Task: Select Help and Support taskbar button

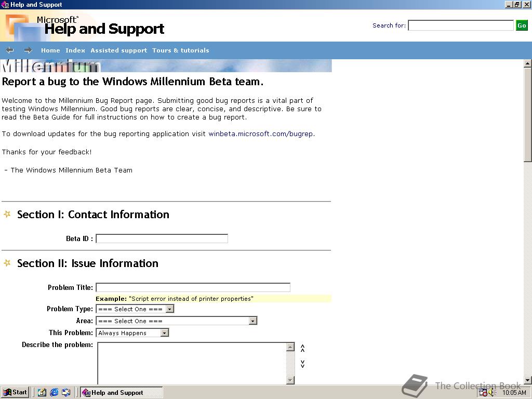Action: click(x=122, y=393)
